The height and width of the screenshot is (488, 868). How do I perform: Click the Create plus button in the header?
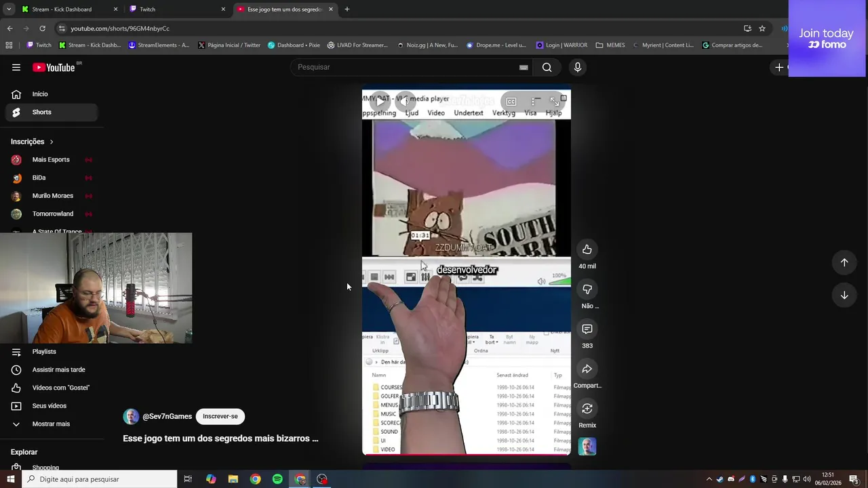(x=779, y=67)
